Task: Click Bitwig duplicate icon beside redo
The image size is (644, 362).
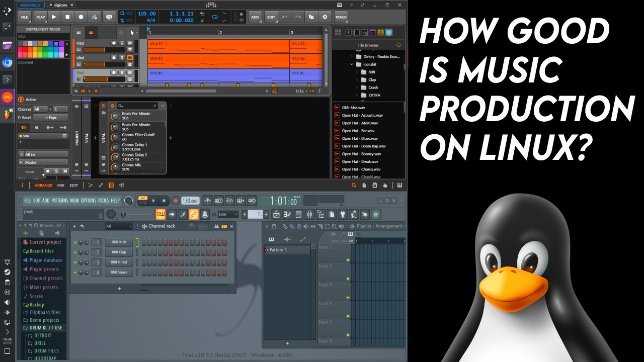Action: [x=311, y=17]
